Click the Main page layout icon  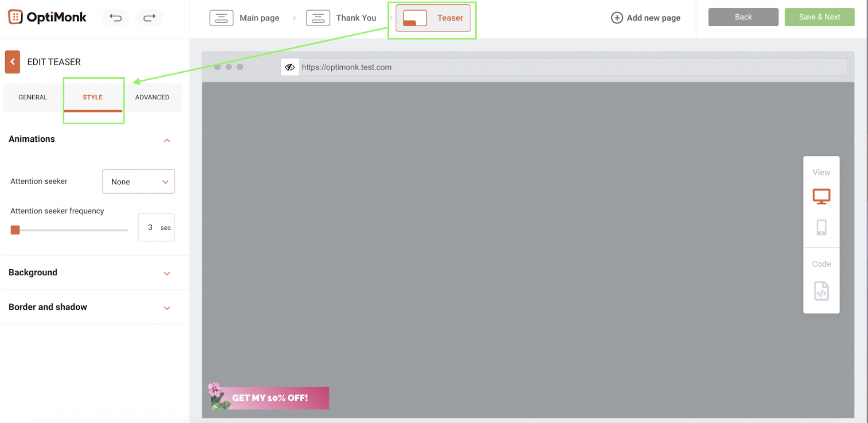coord(221,18)
